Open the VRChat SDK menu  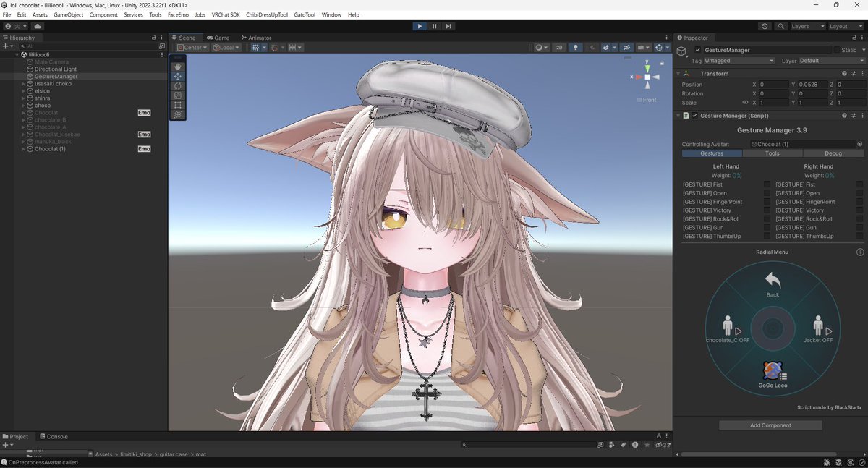pos(226,14)
